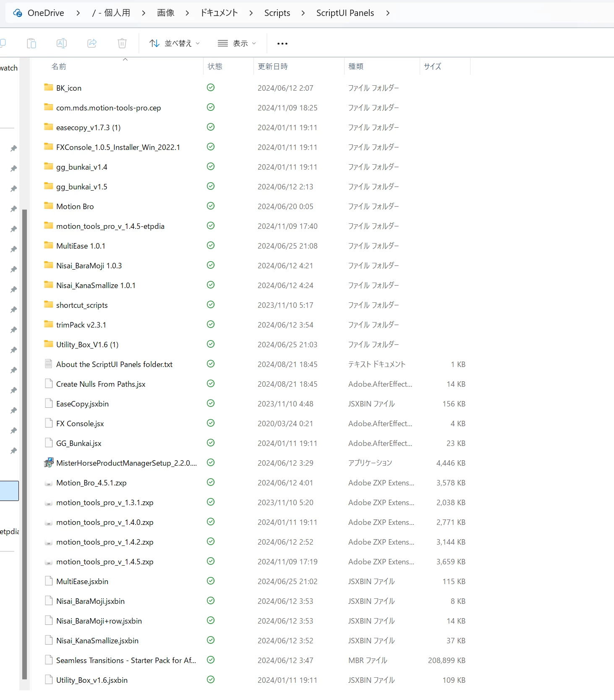Click the highlighted item in navigation pane
The image size is (614, 700).
tap(9, 491)
